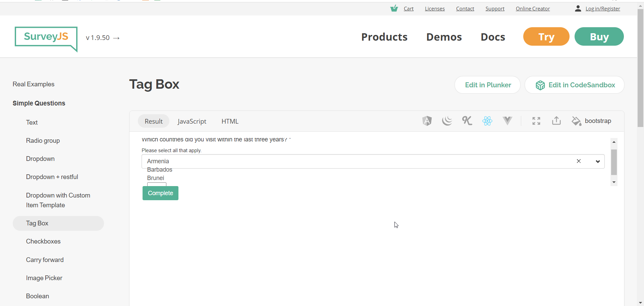Click the dropdown list scrollbar thumb
The image size is (644, 306).
614,162
